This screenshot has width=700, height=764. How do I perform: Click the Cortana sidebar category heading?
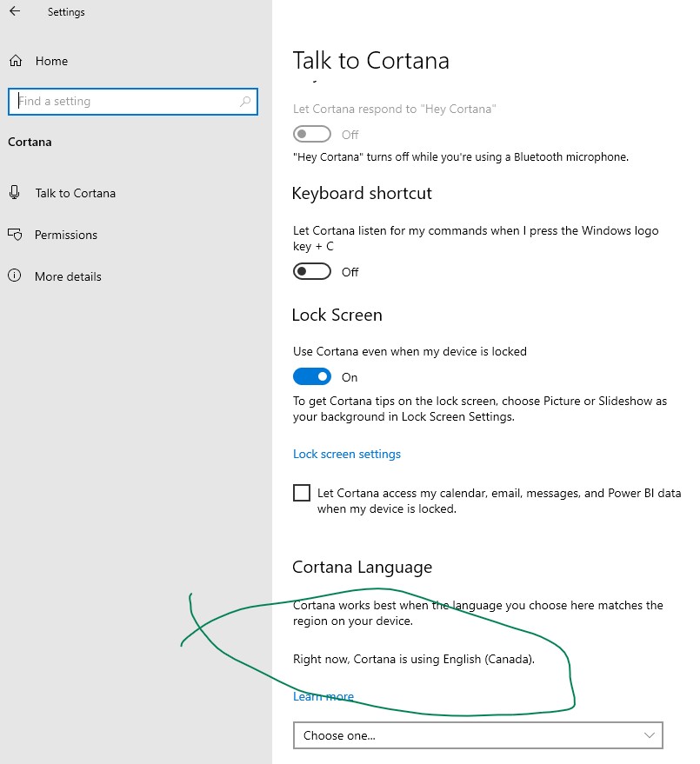[x=30, y=142]
